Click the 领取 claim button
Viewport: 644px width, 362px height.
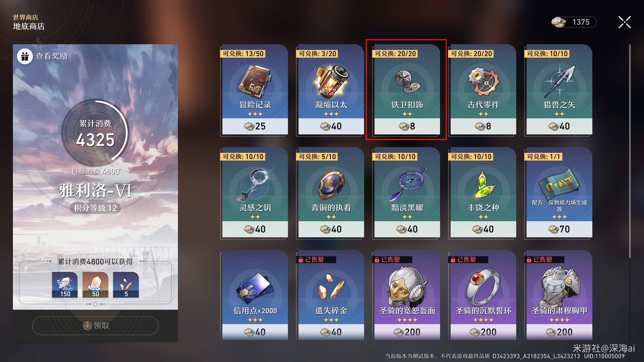click(x=95, y=325)
